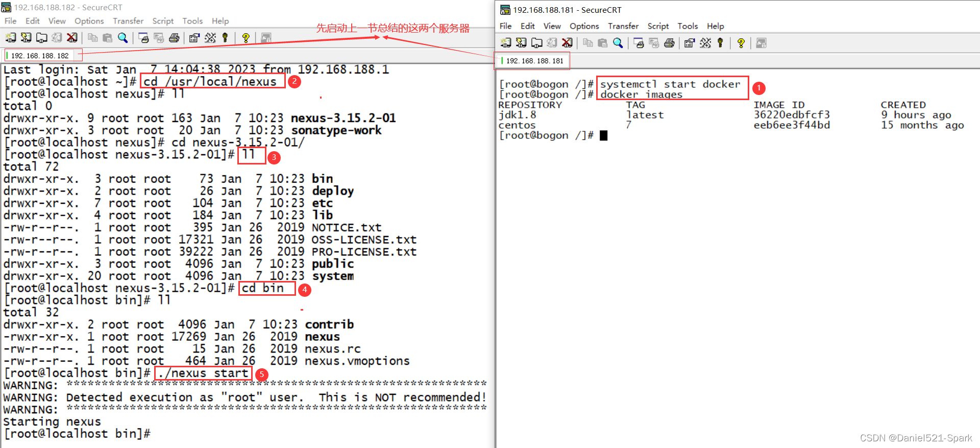This screenshot has width=980, height=448.
Task: Click Quick Connect icon in 188.182 window
Action: pyautogui.click(x=26, y=37)
